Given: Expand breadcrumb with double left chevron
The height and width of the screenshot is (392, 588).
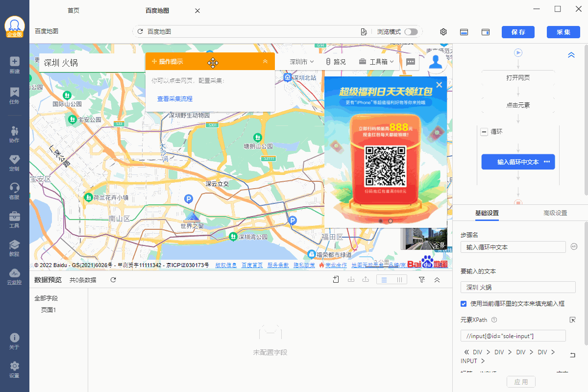Looking at the screenshot, I should (466, 352).
